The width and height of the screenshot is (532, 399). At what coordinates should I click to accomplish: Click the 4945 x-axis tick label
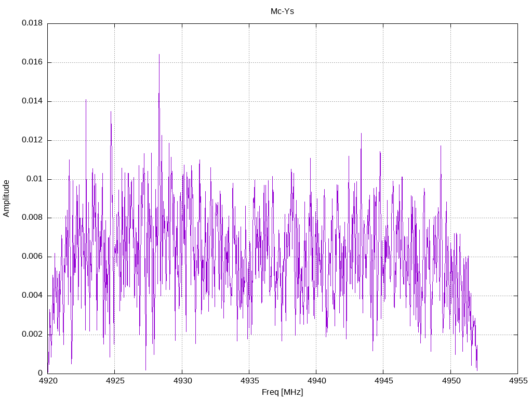tap(384, 381)
